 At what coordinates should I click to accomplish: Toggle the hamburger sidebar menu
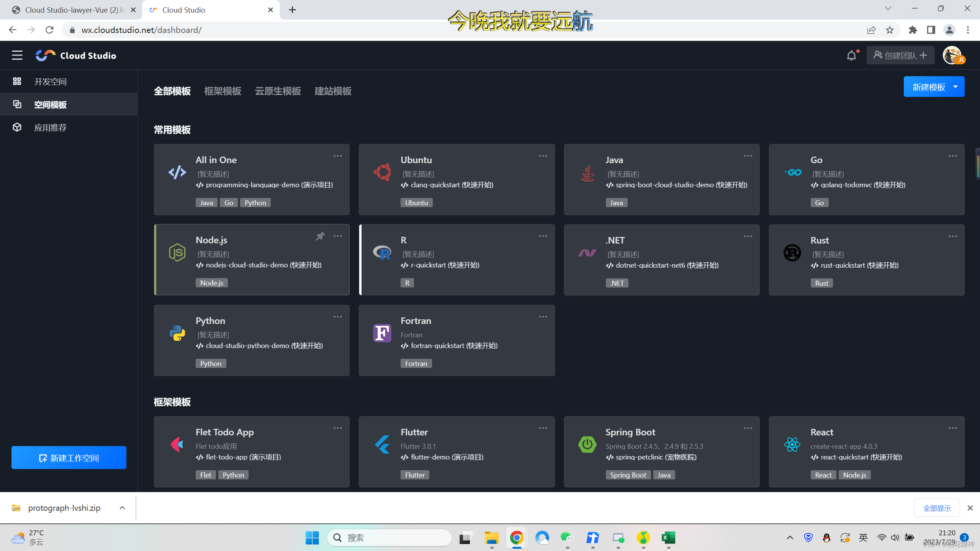(17, 56)
